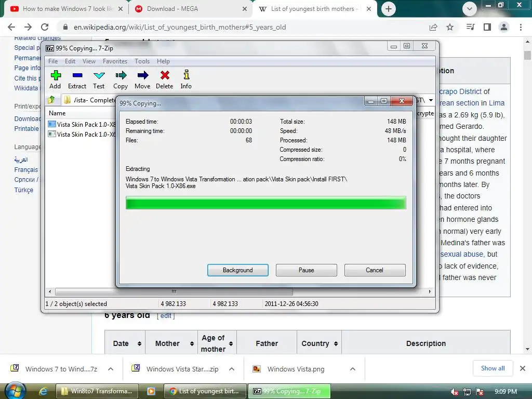The image size is (532, 399).
Task: Click the Name column header in 7-Zip
Action: [x=57, y=113]
